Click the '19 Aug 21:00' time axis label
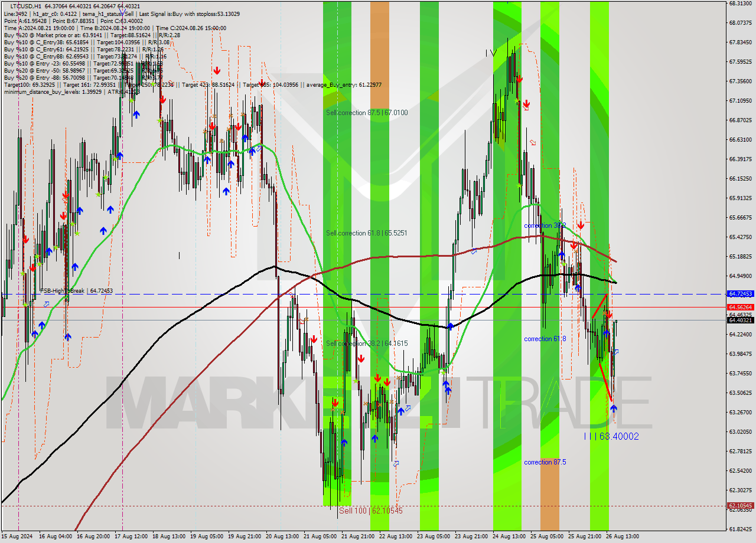Image resolution: width=756 pixels, height=543 pixels. click(x=245, y=537)
